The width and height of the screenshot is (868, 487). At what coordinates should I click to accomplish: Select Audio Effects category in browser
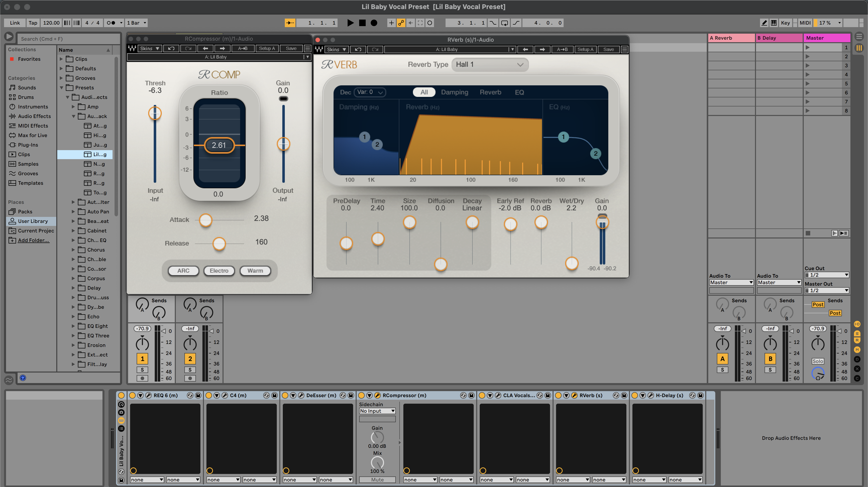coord(34,116)
